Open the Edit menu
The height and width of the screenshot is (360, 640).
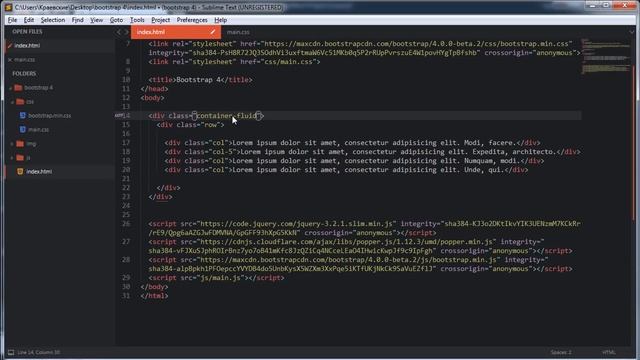pyautogui.click(x=29, y=20)
